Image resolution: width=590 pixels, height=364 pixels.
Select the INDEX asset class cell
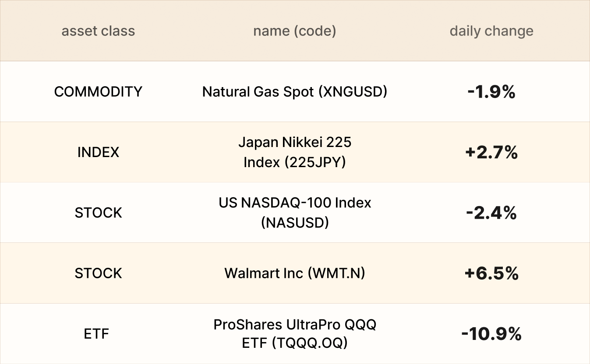point(98,152)
